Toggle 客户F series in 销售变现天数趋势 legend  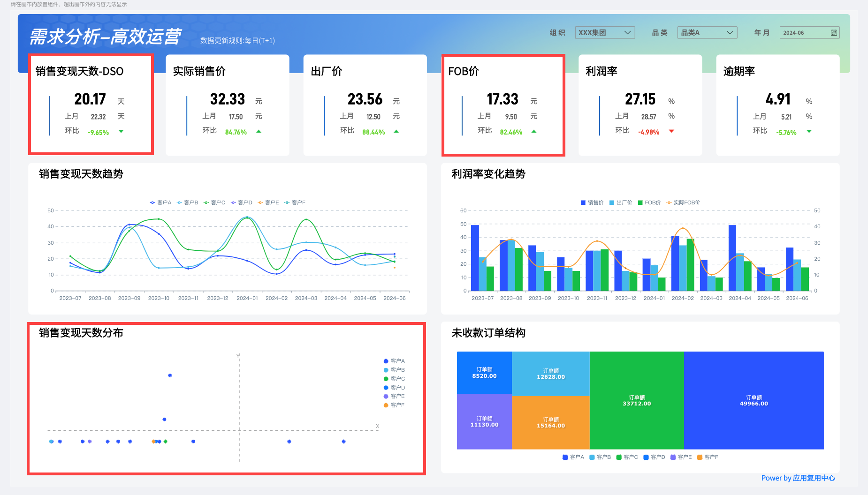[295, 202]
